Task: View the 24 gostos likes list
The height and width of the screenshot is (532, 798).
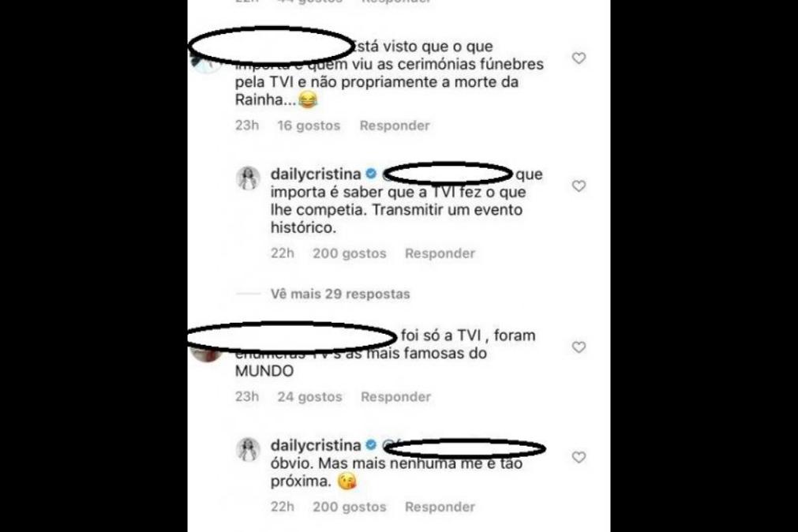Action: tap(309, 396)
